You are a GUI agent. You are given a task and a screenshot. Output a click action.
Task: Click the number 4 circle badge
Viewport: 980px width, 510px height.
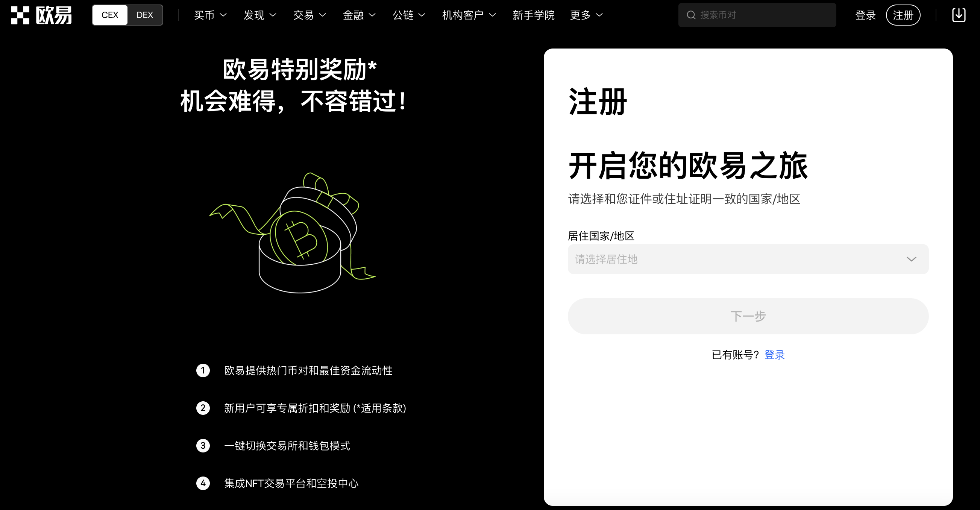pyautogui.click(x=203, y=483)
